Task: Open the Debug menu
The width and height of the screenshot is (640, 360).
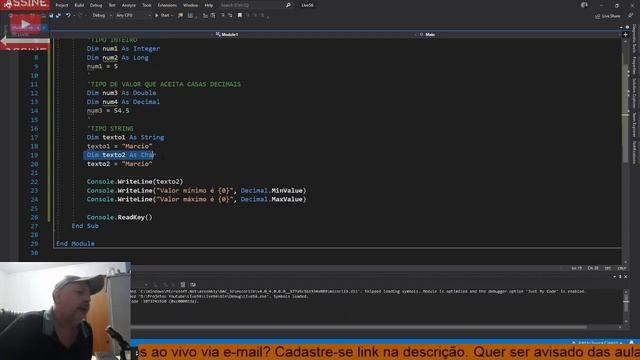Action: tap(96, 5)
